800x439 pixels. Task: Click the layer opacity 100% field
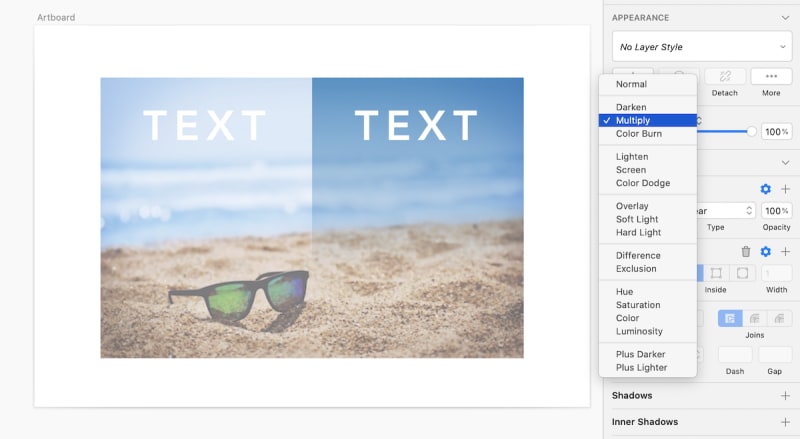tap(777, 132)
